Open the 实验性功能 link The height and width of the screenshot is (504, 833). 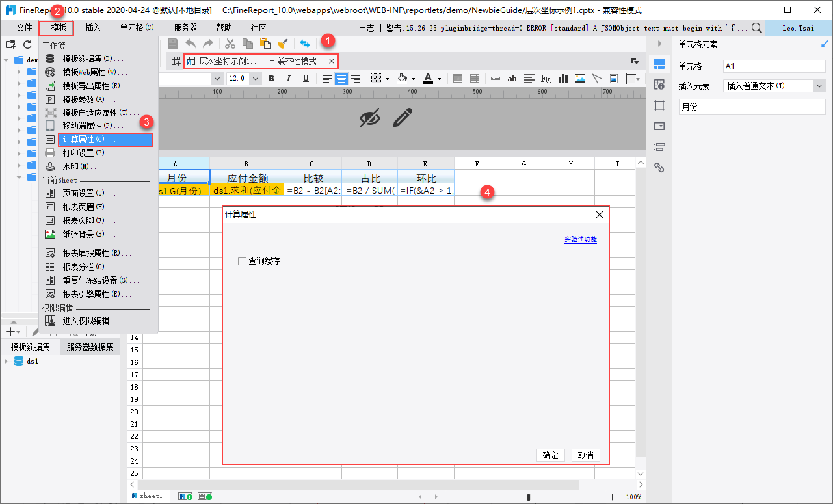[581, 239]
